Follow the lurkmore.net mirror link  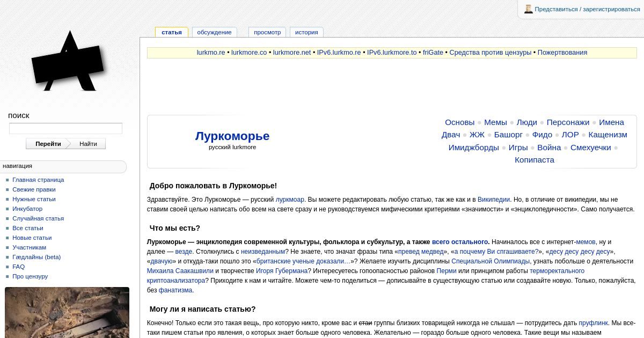[x=292, y=53]
